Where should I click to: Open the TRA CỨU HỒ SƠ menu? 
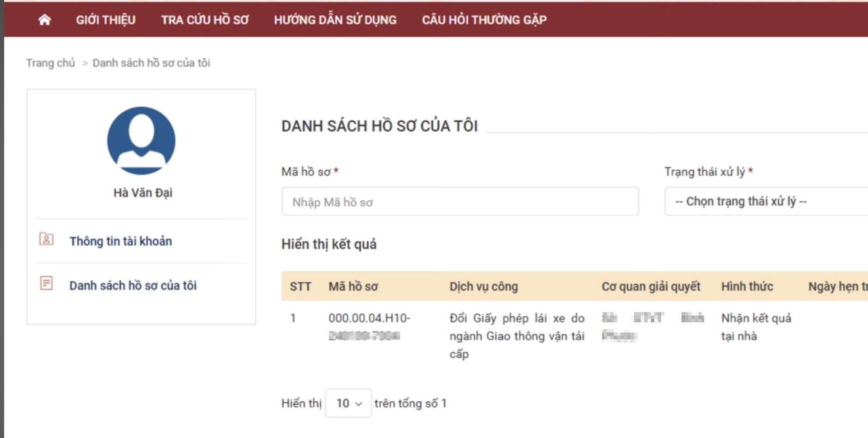pyautogui.click(x=205, y=20)
